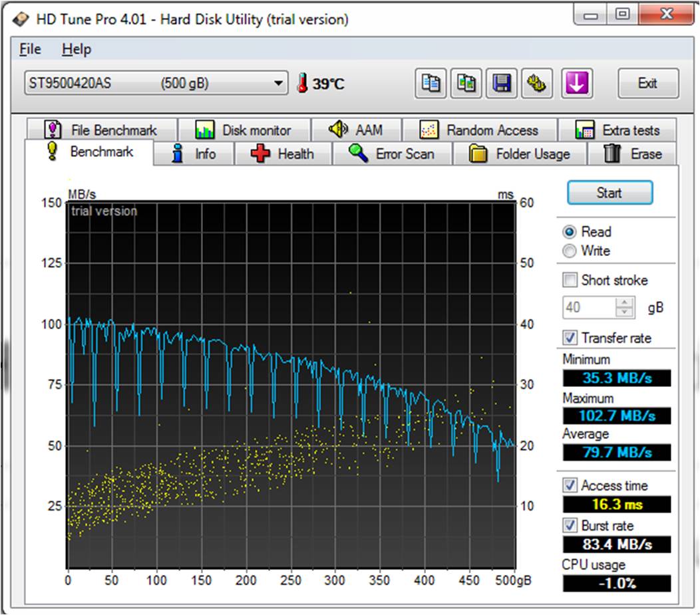Click the purple down arrow icon

click(577, 84)
